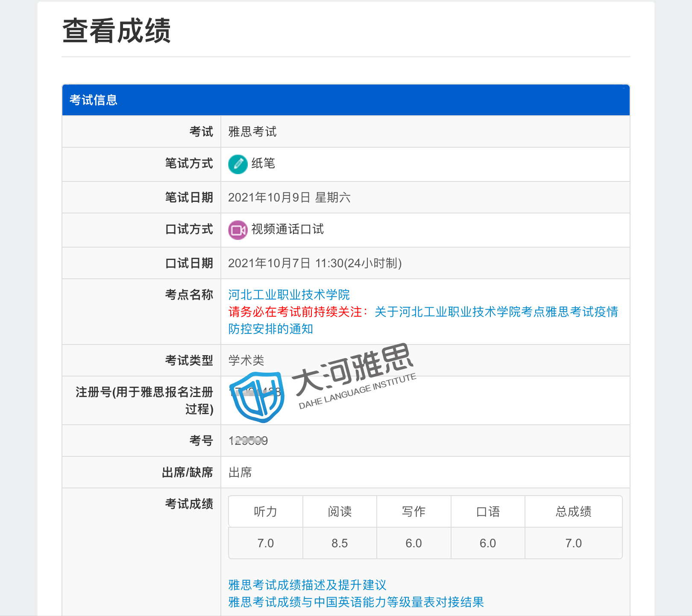Screen dimensions: 692x616
Task: Click the listening score 7.0 under 听力
Action: coord(266,543)
